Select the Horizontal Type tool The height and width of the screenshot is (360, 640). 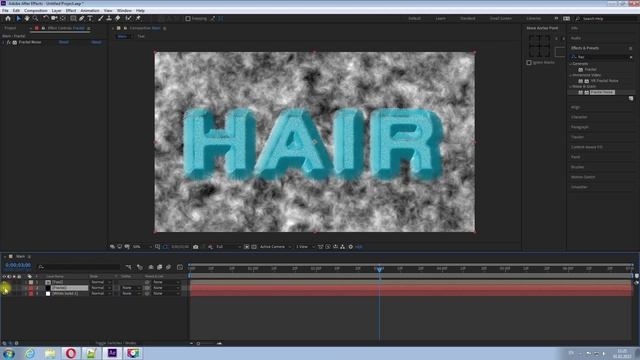tap(90, 18)
